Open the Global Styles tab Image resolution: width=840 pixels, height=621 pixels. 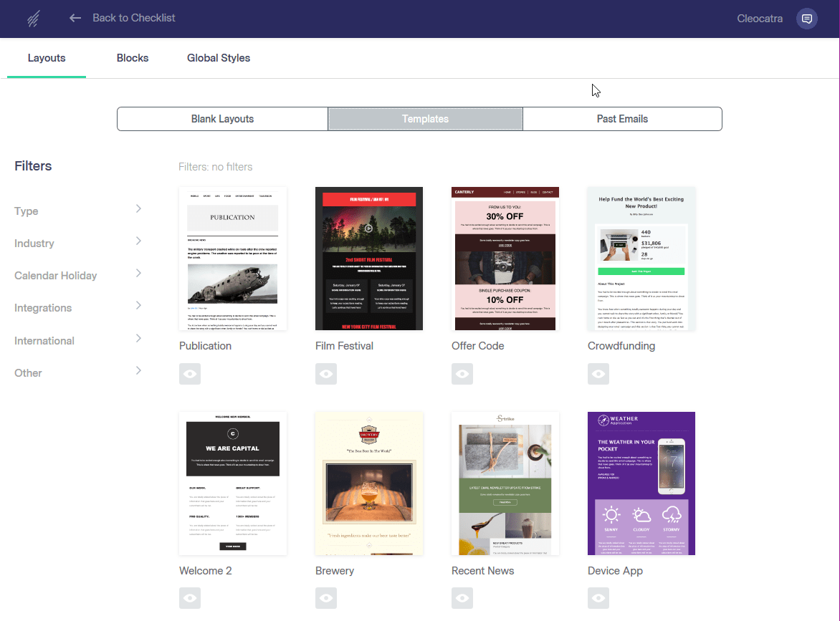point(219,58)
